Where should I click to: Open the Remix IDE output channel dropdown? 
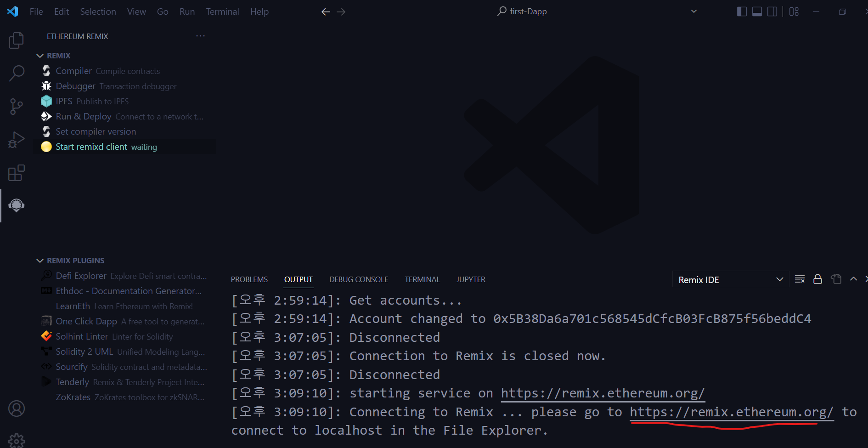(x=731, y=279)
